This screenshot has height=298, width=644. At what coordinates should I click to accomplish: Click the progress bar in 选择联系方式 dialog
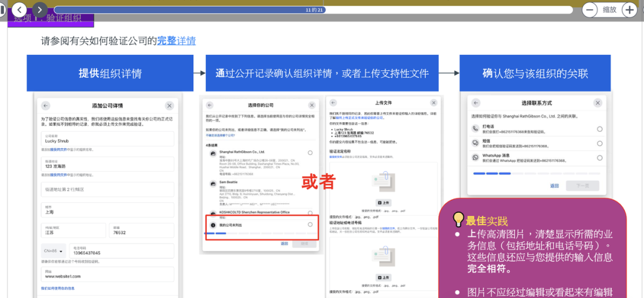point(537,173)
